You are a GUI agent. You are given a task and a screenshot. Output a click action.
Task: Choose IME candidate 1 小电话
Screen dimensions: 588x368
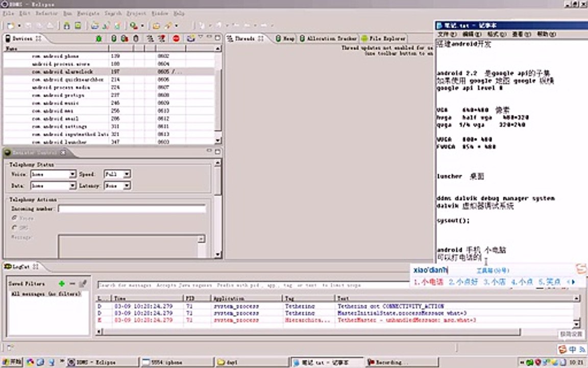(x=429, y=282)
